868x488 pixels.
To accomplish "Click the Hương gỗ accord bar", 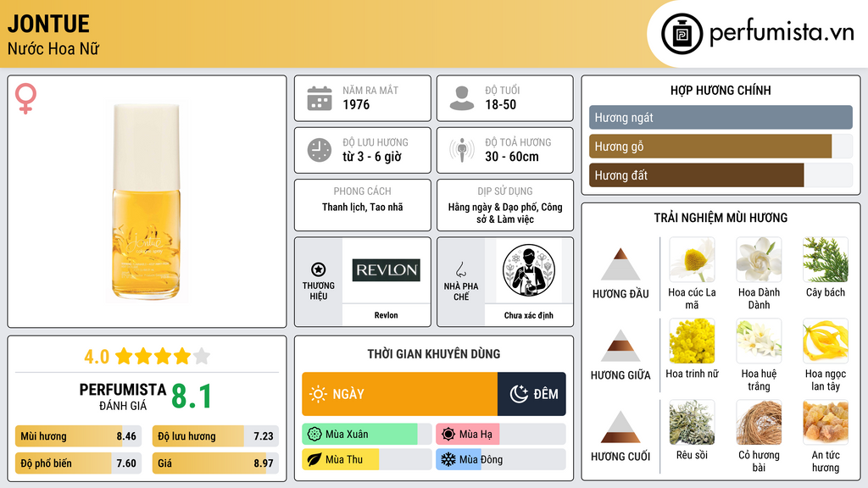I will [x=721, y=146].
